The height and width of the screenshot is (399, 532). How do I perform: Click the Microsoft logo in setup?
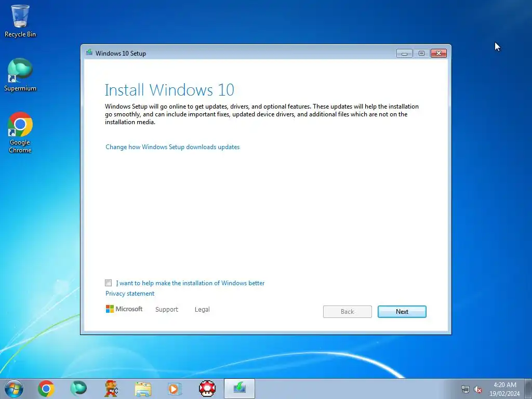[x=124, y=309]
